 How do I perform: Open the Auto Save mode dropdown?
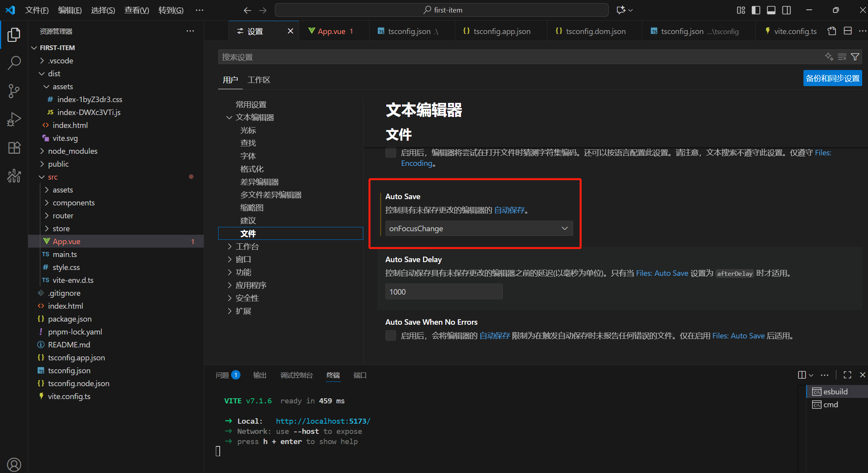tap(479, 228)
